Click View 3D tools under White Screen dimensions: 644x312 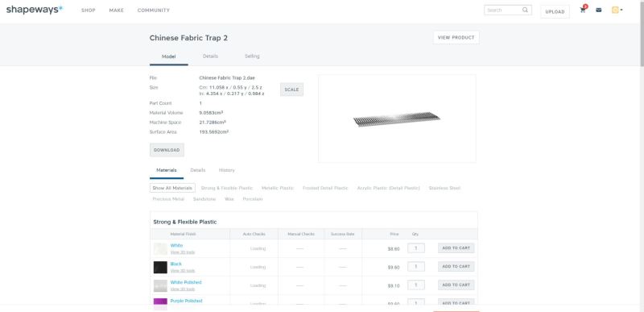183,252
